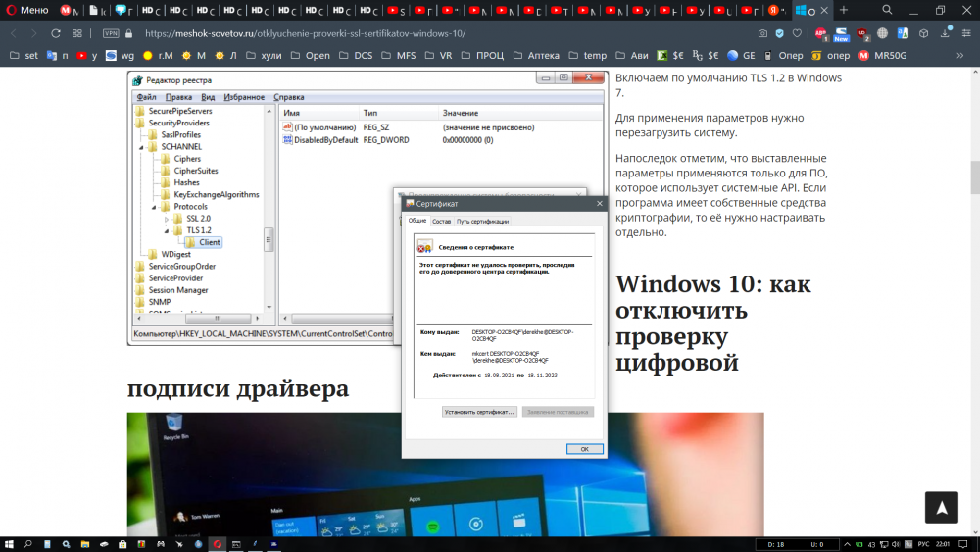Open the MFS bookmarks folder

(399, 56)
